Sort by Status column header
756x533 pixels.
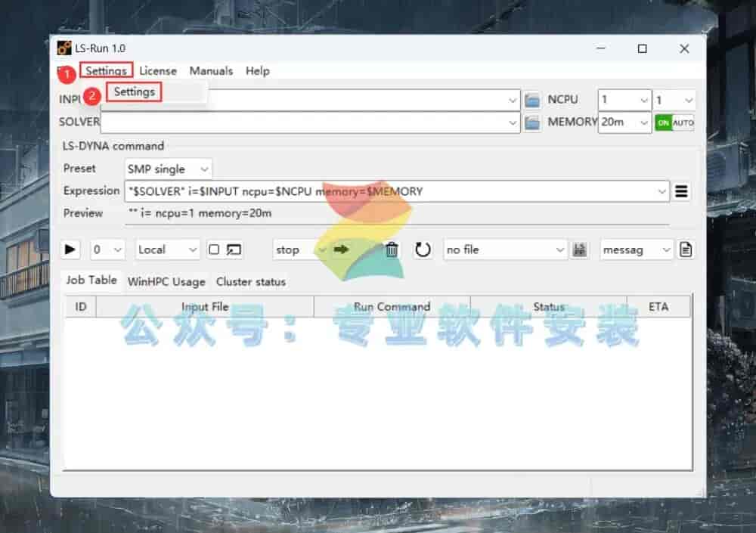[x=549, y=307]
